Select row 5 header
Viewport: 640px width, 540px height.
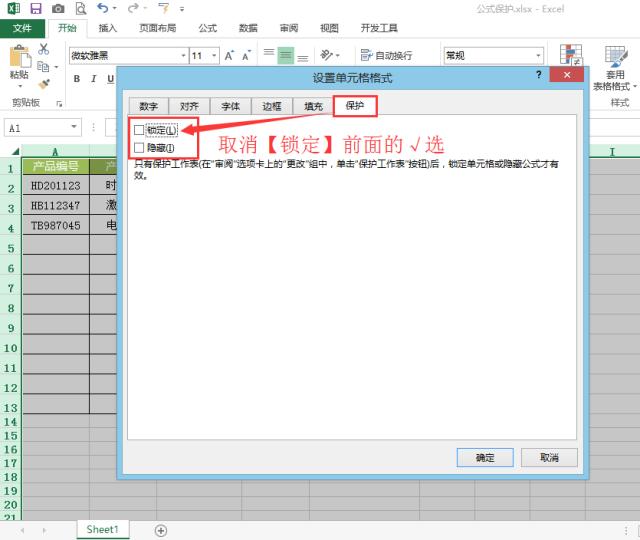(11, 248)
